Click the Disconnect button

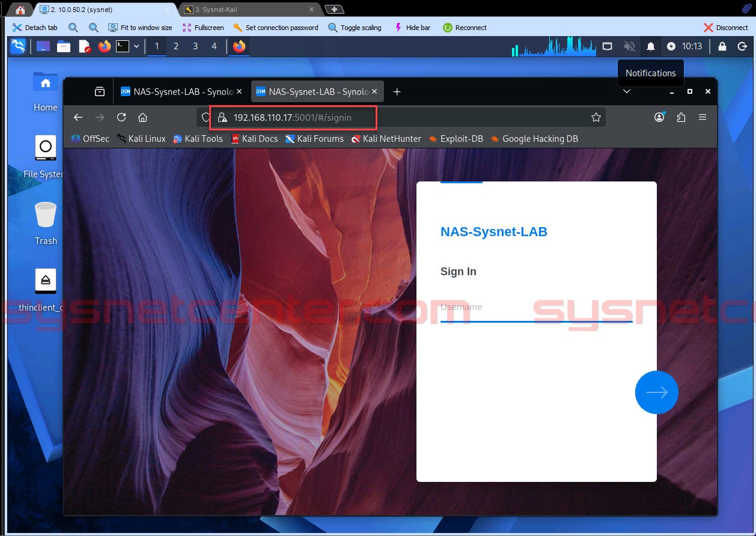(x=726, y=28)
